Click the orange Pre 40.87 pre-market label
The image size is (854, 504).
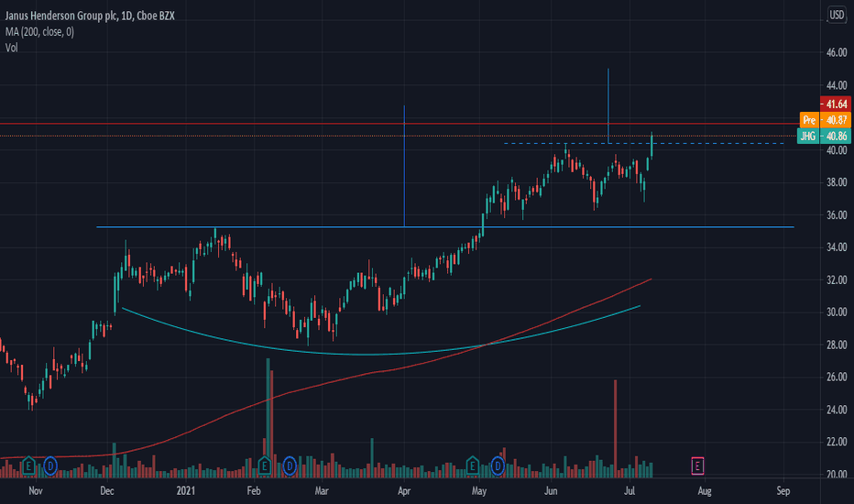coord(825,120)
